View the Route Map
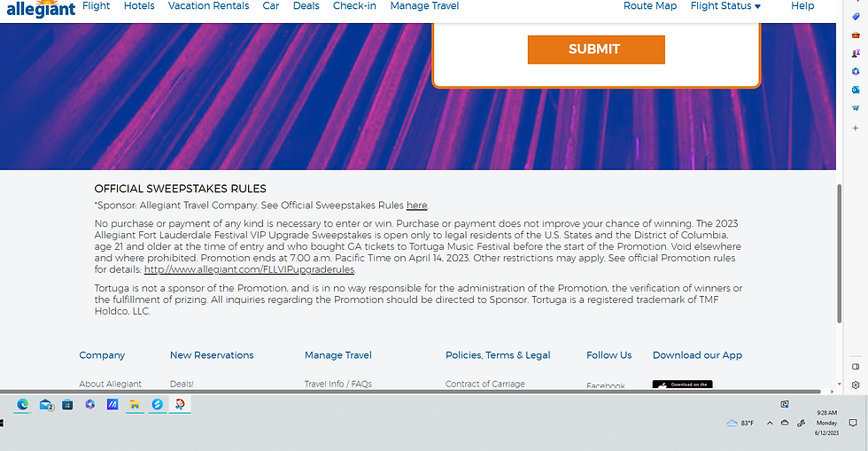The image size is (868, 451). point(650,6)
